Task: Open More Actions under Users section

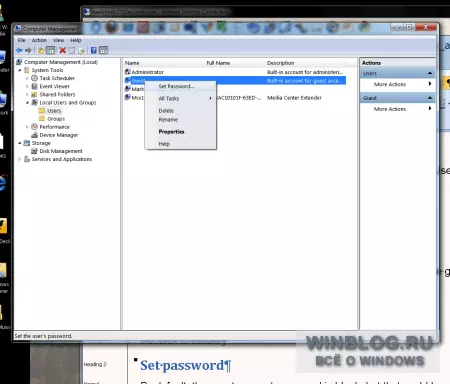Action: [398, 84]
